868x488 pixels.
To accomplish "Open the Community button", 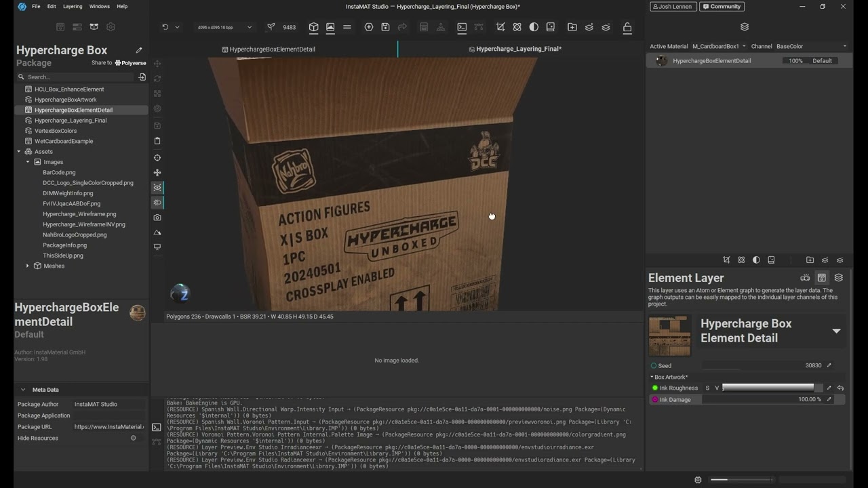I will pos(722,6).
